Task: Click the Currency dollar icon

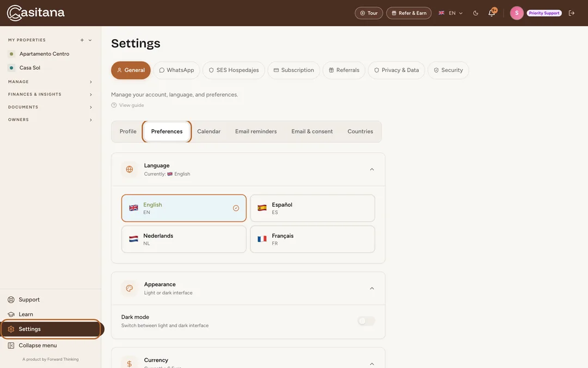Action: click(x=130, y=363)
